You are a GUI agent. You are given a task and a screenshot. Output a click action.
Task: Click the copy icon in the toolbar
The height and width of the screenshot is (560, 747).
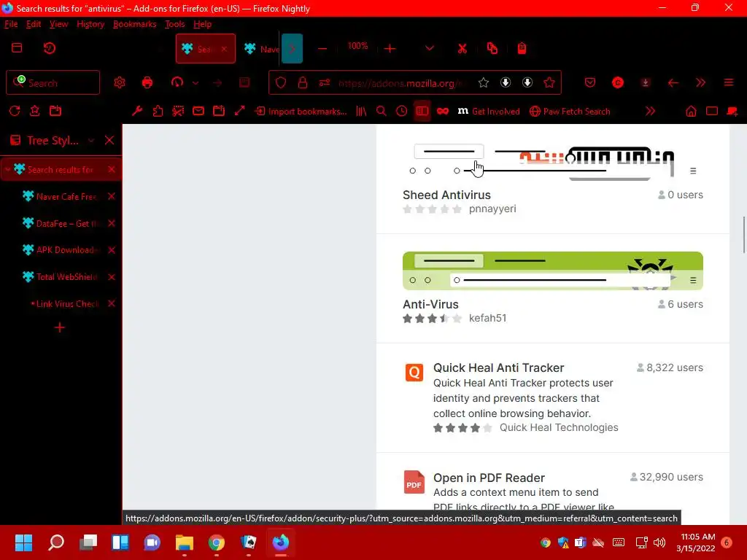pyautogui.click(x=492, y=49)
